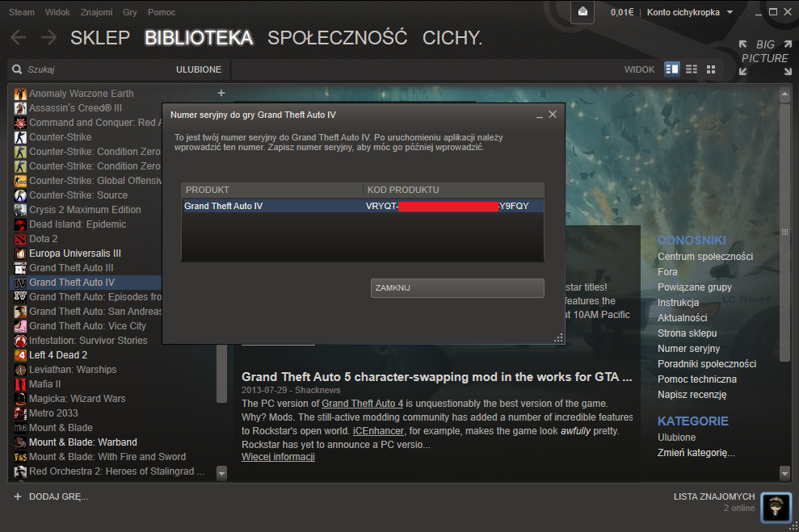Switch to grid view layout

pyautogui.click(x=711, y=69)
